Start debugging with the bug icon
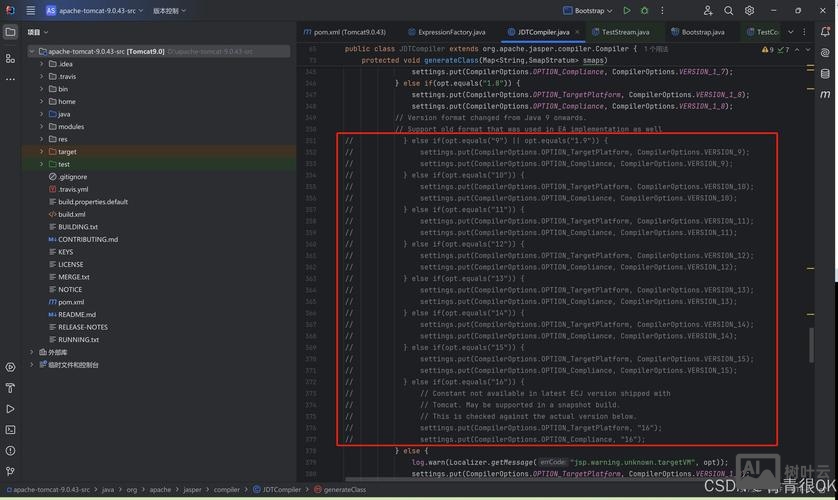The image size is (838, 500). click(x=645, y=10)
